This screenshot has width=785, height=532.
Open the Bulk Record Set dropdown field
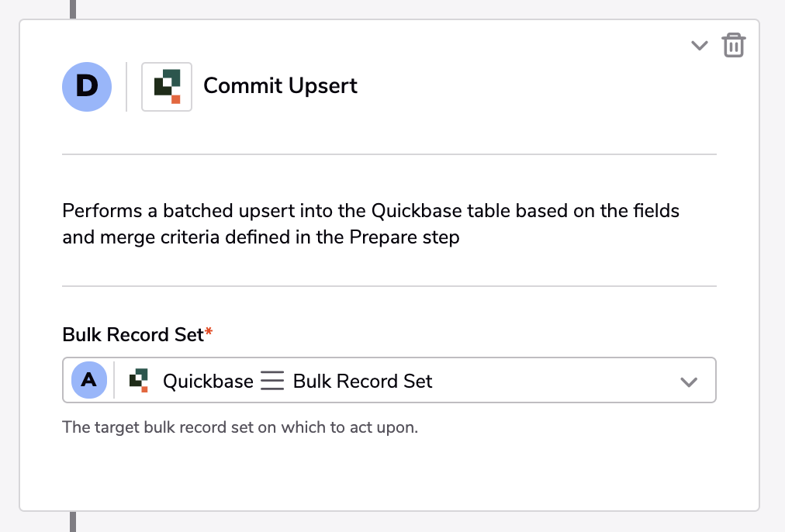point(389,380)
